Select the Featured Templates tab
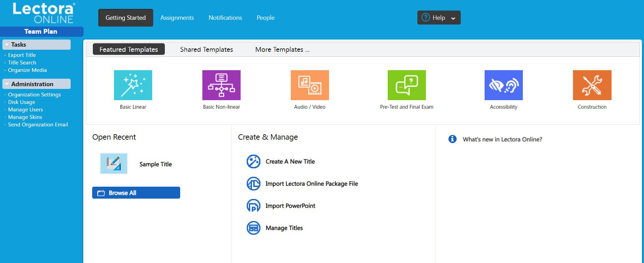This screenshot has width=644, height=263. [x=129, y=49]
